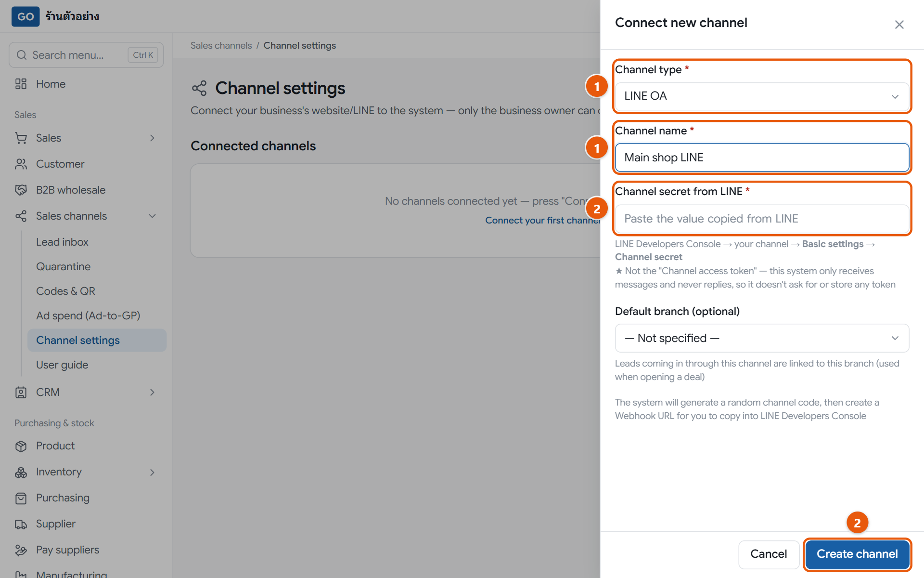Click the Purchasing bag icon
924x578 pixels.
[21, 498]
